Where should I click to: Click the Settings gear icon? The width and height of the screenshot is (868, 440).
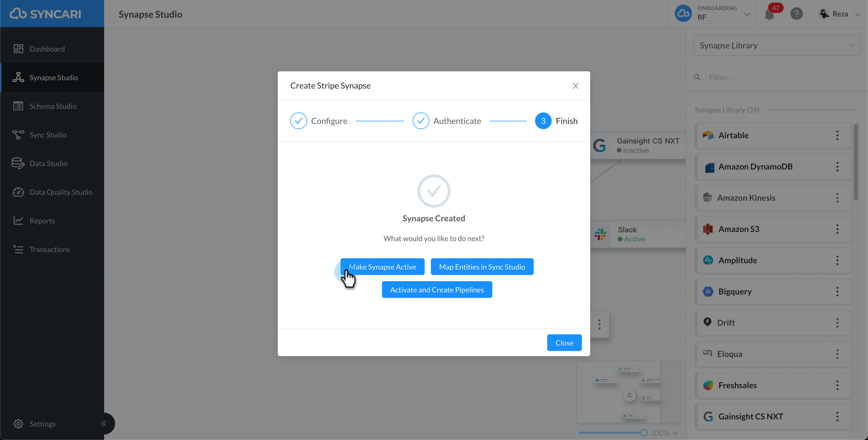point(18,424)
